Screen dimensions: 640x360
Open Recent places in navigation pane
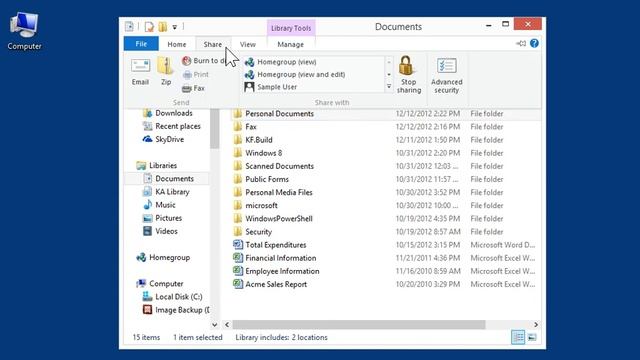tap(171, 126)
